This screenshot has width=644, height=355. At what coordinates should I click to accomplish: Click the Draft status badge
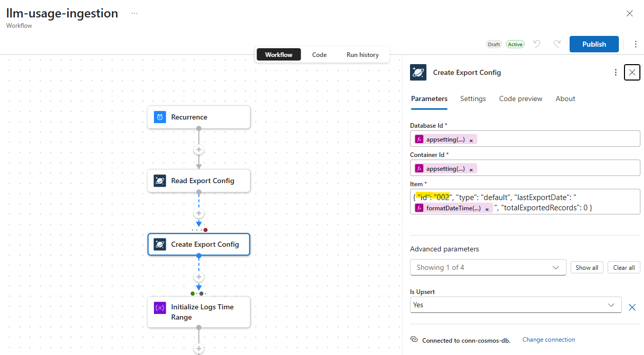(x=494, y=44)
